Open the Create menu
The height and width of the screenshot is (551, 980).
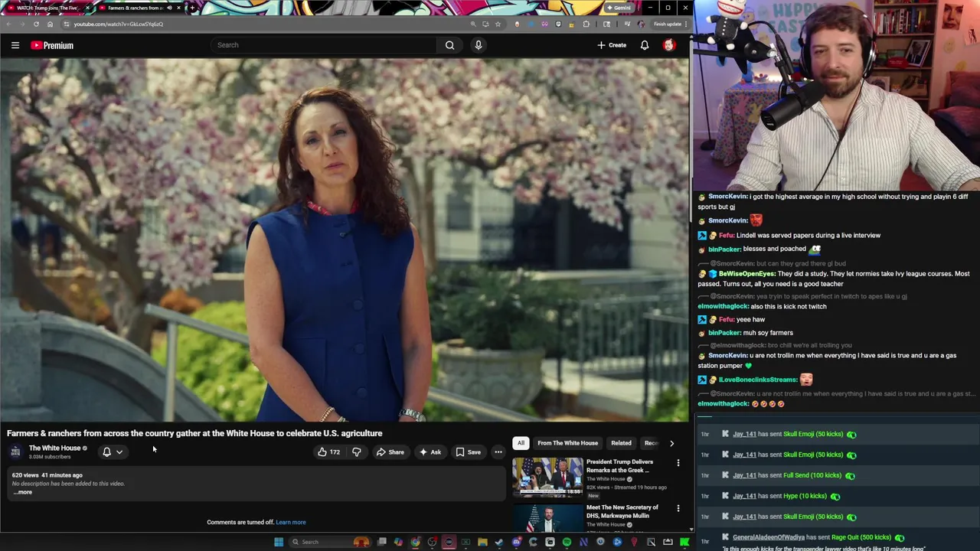(x=612, y=45)
